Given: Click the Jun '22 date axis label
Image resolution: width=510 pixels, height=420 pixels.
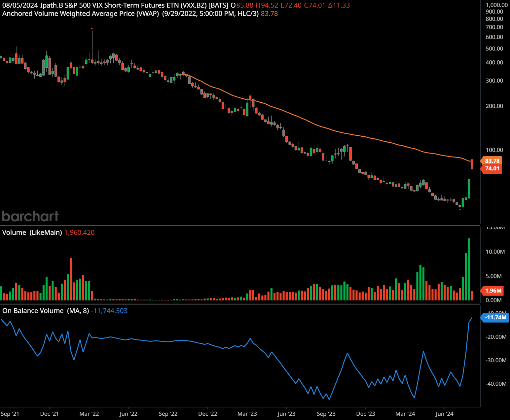Looking at the screenshot, I should click(x=128, y=414).
